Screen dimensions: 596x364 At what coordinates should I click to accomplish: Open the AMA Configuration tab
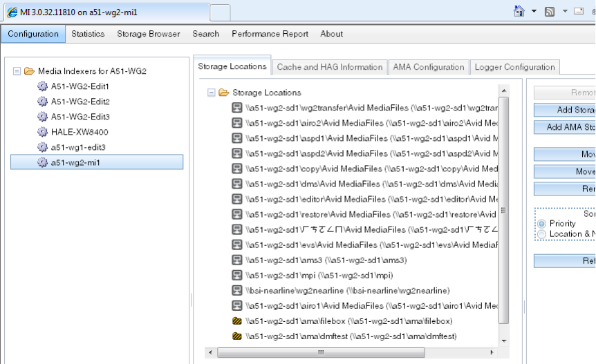click(429, 67)
